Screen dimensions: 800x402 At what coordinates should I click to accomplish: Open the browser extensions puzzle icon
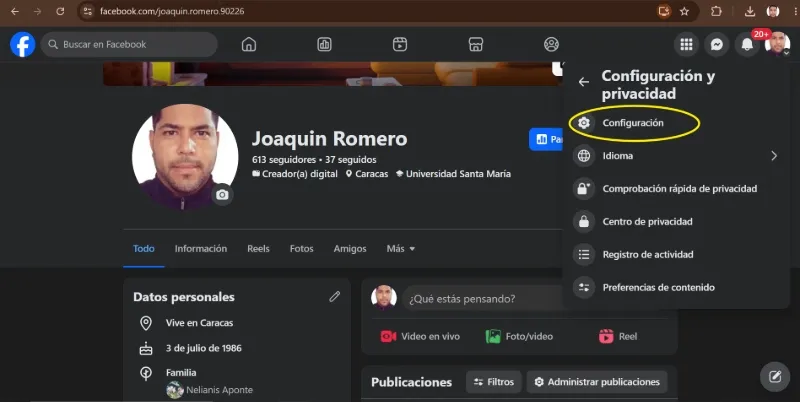click(716, 11)
